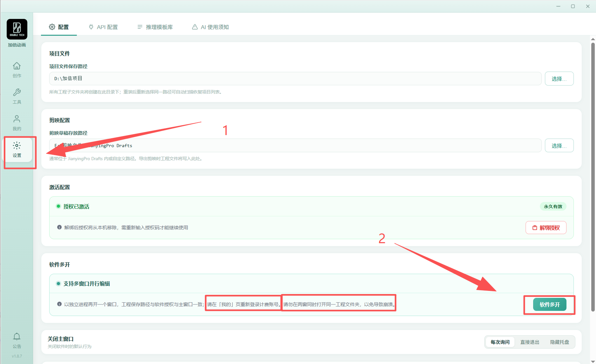Click the info icon beside 以独立进程 text
The width and height of the screenshot is (596, 364).
pyautogui.click(x=59, y=304)
